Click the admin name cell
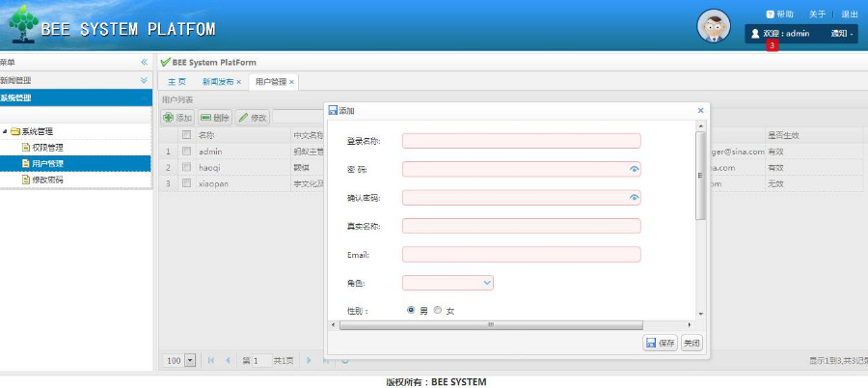This screenshot has height=388, width=868. [210, 152]
